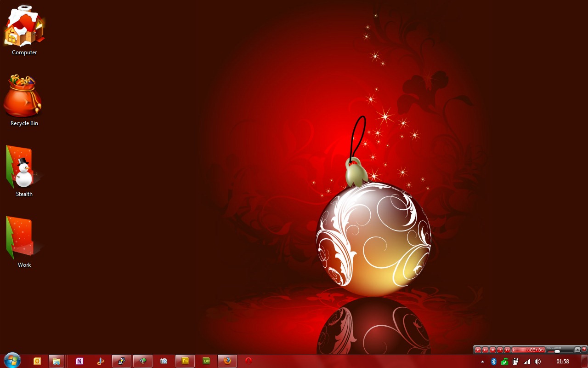Open the network signal tray icon
Viewport: 588px width, 368px height.
point(527,362)
